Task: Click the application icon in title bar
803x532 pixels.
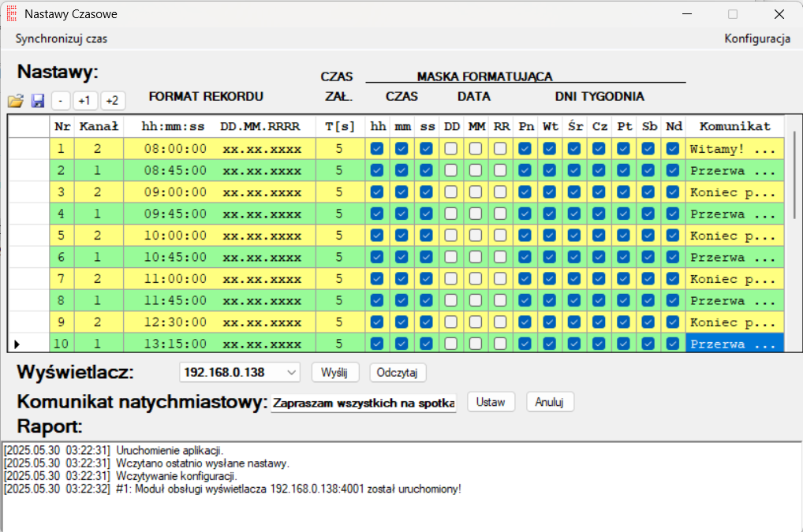Action: pyautogui.click(x=11, y=14)
